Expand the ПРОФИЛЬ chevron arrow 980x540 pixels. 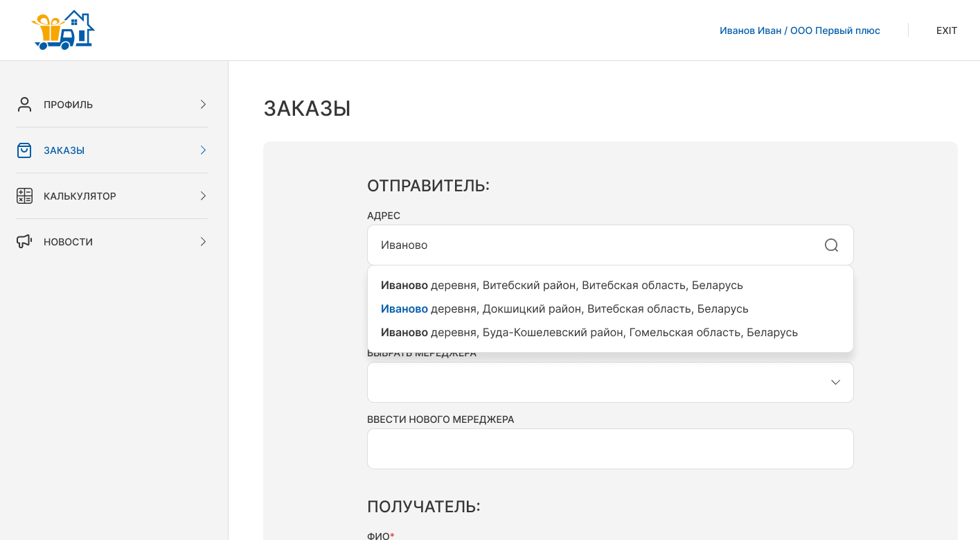(203, 105)
